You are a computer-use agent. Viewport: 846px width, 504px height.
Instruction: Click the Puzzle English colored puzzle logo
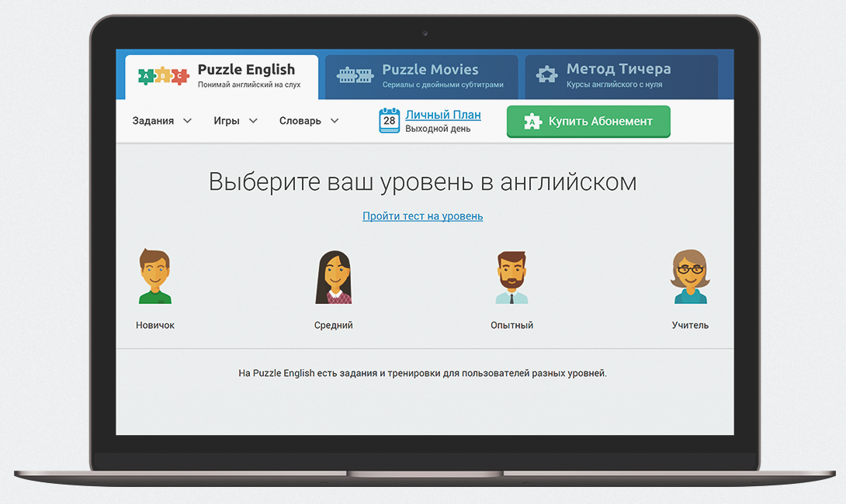(164, 77)
